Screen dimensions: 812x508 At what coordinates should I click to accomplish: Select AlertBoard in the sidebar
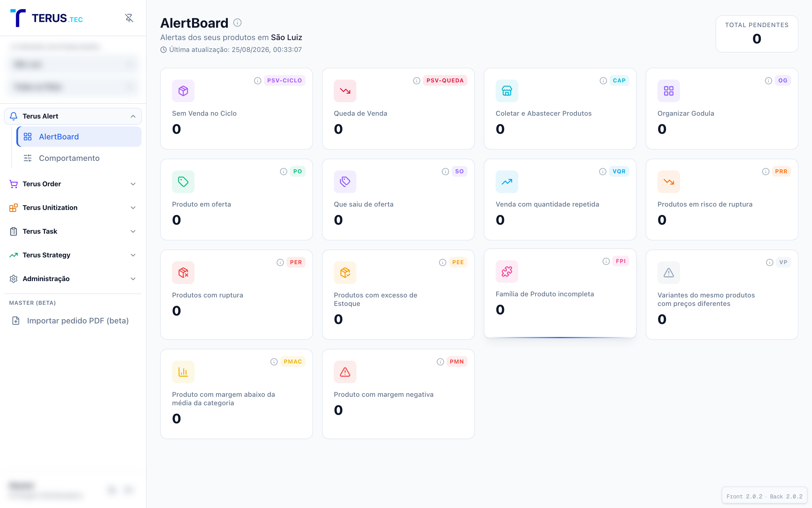(79, 137)
